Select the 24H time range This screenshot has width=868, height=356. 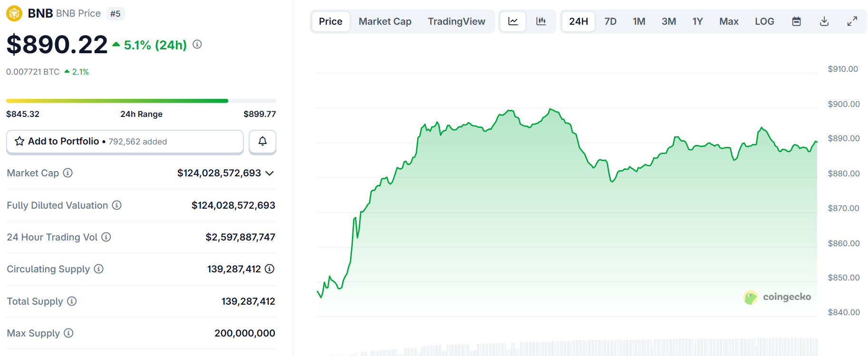pos(578,21)
